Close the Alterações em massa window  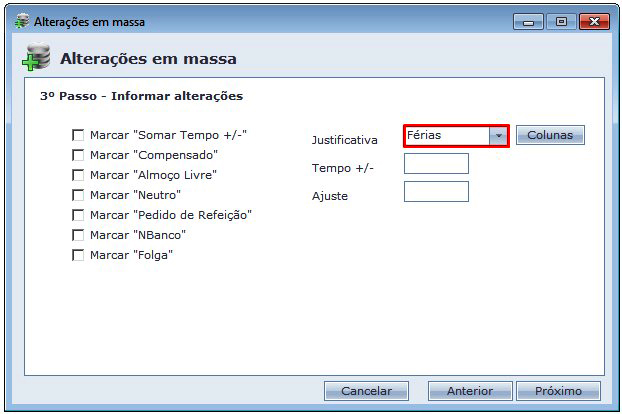594,21
